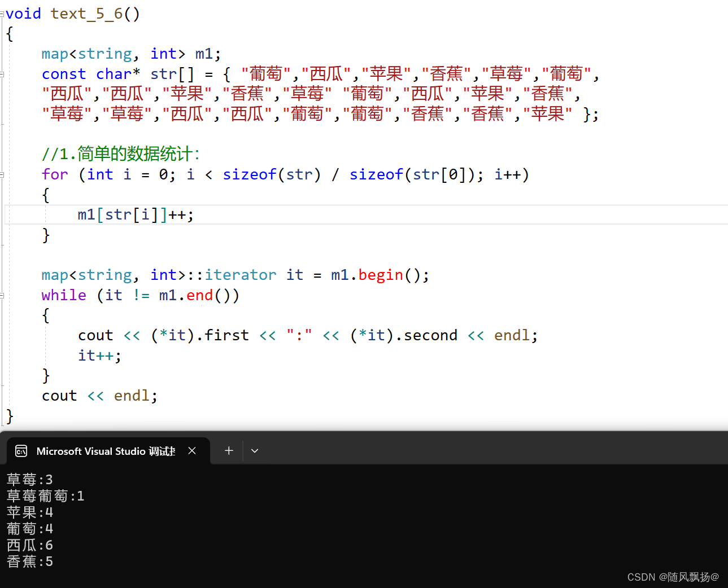Screen dimensions: 728x588
Task: Close the Microsoft Visual Studio debug console tab
Action: [x=192, y=451]
